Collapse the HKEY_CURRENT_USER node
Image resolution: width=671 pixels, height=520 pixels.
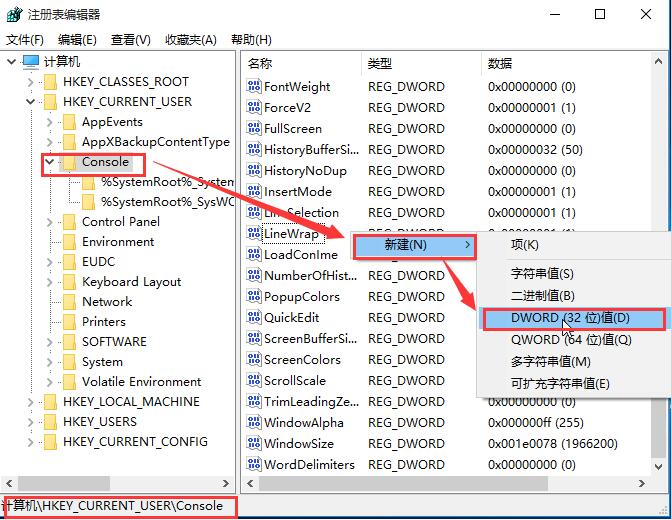click(x=30, y=102)
